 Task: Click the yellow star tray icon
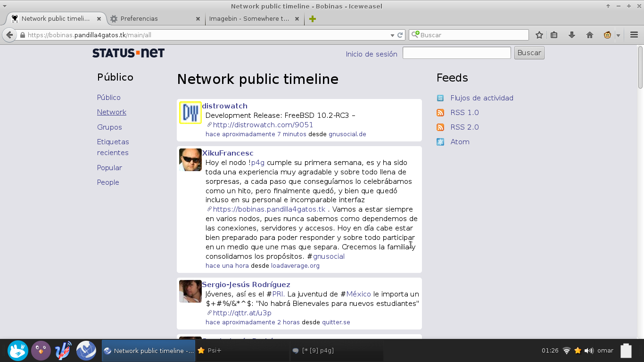click(x=578, y=351)
